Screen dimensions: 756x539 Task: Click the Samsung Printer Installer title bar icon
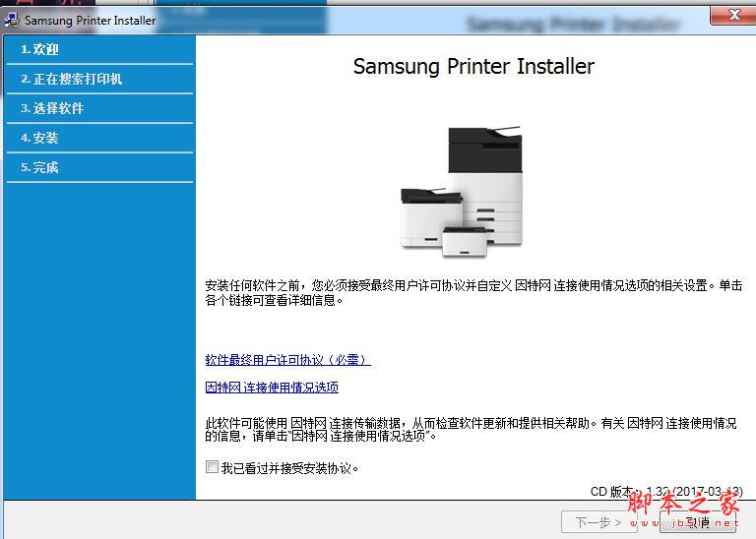[11, 21]
